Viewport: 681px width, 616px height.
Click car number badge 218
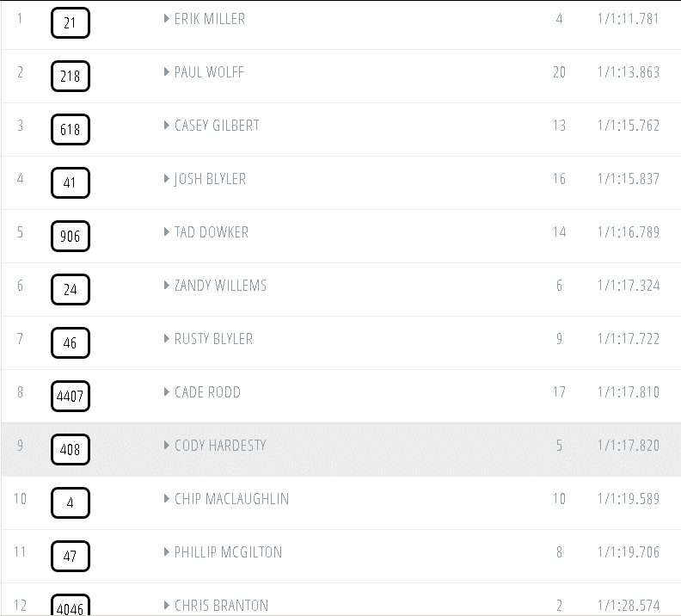(71, 77)
